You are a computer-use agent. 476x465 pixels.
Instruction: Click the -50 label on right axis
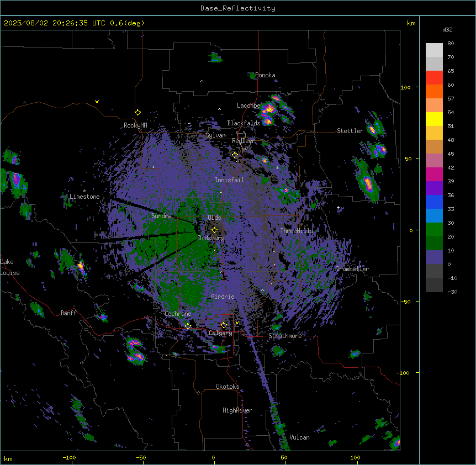(405, 302)
